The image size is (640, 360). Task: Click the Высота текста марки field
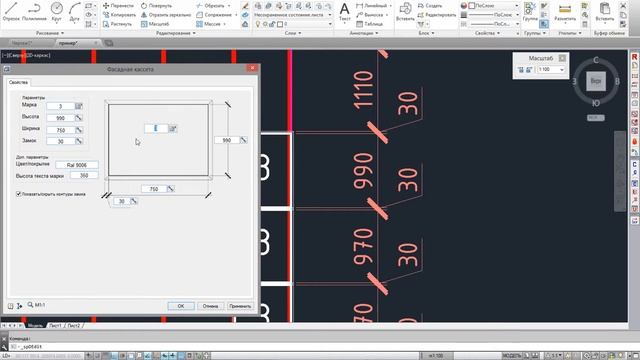[84, 176]
